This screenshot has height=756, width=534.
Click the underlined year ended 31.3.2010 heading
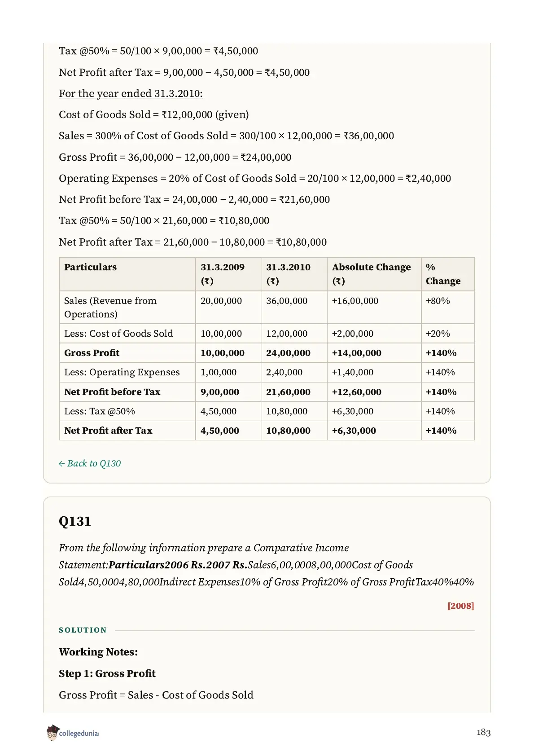[x=131, y=93]
